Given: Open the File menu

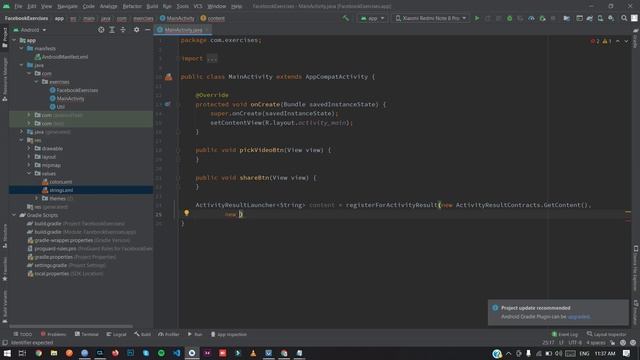Looking at the screenshot, I should (x=18, y=6).
